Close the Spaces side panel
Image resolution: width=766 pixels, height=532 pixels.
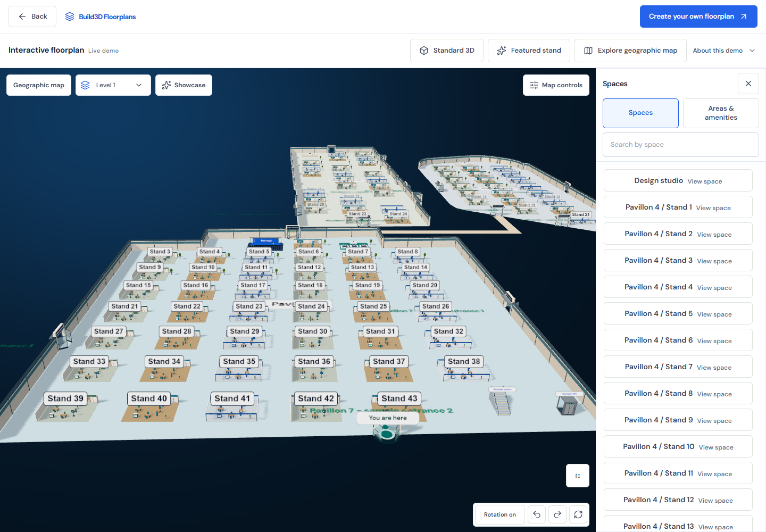coord(748,84)
